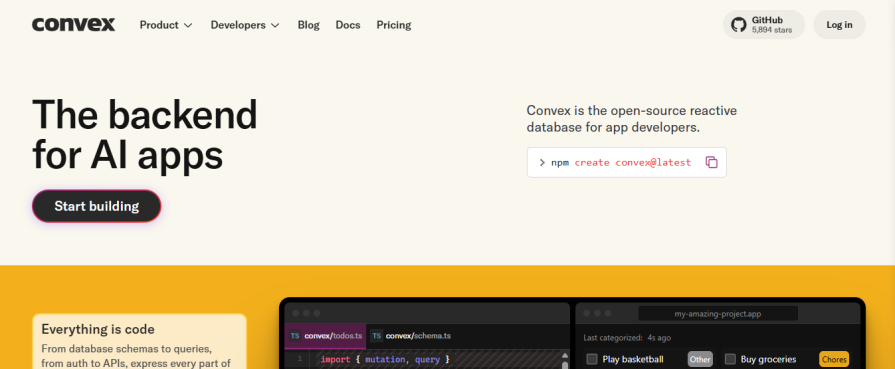Expand the Developers menu
The width and height of the screenshot is (895, 369).
click(x=245, y=25)
